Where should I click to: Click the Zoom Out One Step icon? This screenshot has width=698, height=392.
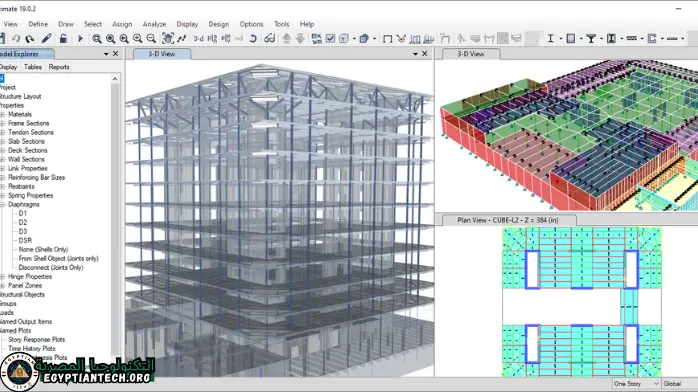click(151, 39)
